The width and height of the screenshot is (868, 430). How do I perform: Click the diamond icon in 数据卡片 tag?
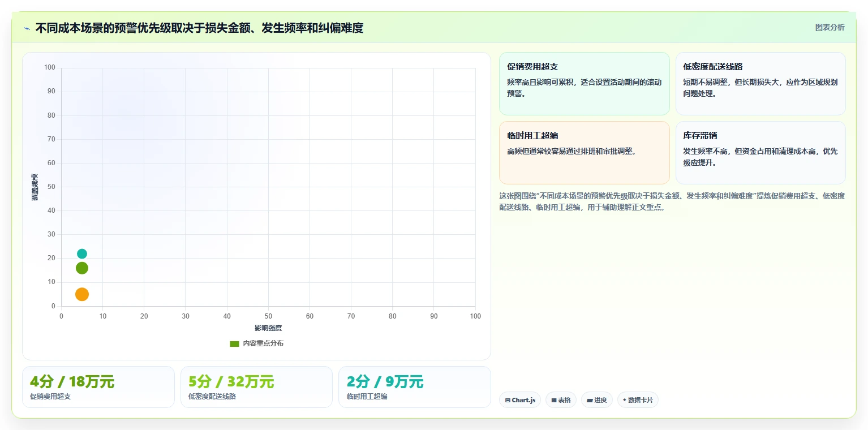click(x=625, y=400)
